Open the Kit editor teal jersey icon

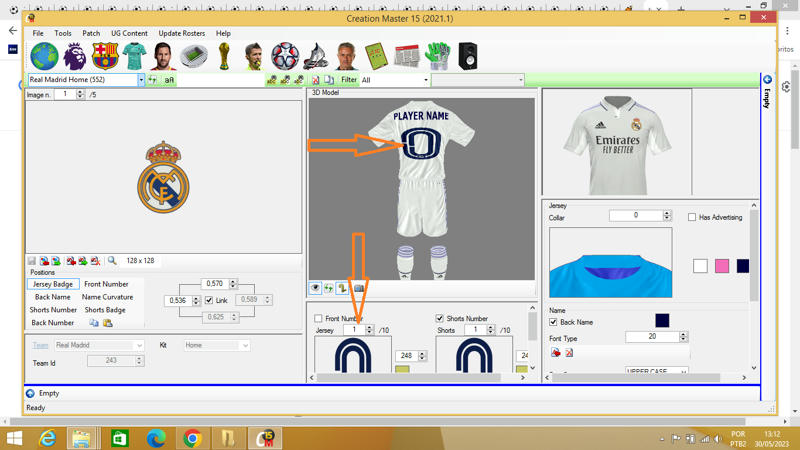coord(134,56)
